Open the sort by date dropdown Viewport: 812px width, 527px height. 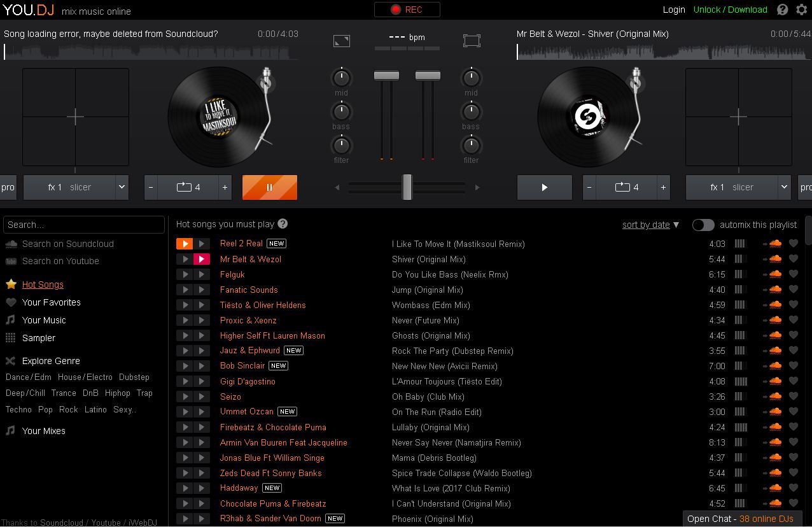[650, 225]
